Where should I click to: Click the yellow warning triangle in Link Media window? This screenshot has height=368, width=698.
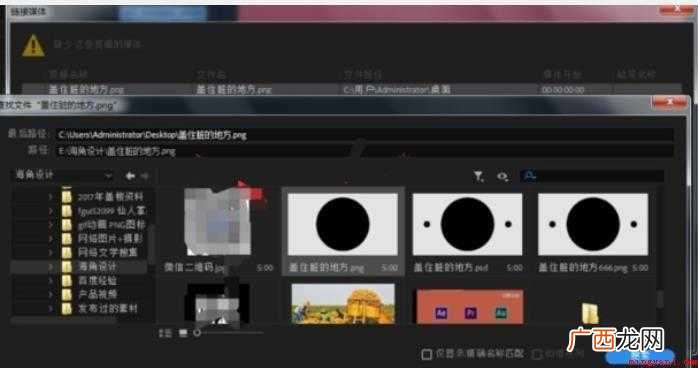coord(33,46)
